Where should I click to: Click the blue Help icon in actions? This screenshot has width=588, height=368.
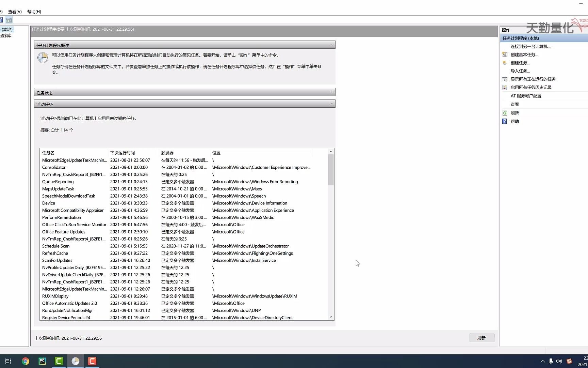505,121
